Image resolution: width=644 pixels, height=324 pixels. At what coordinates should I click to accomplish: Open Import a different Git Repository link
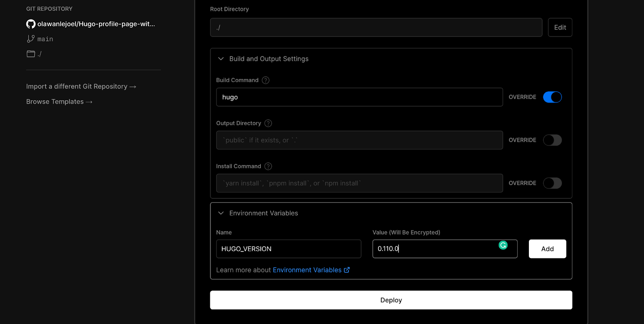(x=81, y=87)
